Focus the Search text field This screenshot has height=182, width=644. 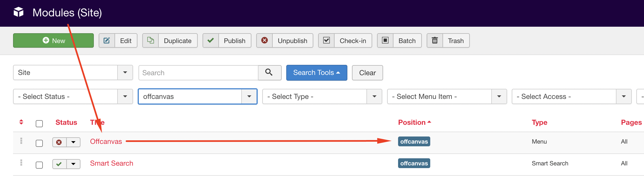click(198, 73)
